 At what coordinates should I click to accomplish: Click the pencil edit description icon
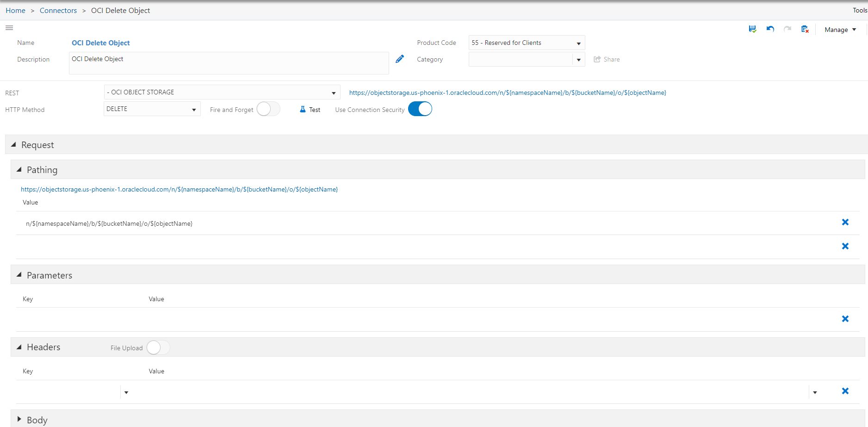(x=400, y=59)
